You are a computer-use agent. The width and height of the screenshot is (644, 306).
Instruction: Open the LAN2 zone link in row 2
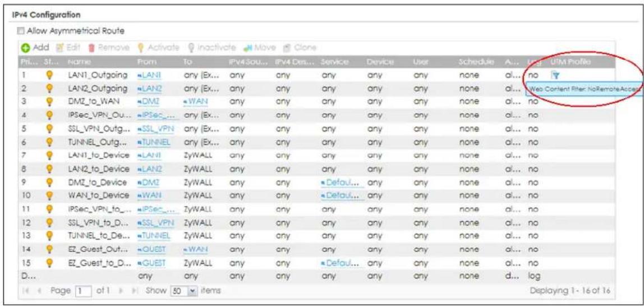click(150, 88)
